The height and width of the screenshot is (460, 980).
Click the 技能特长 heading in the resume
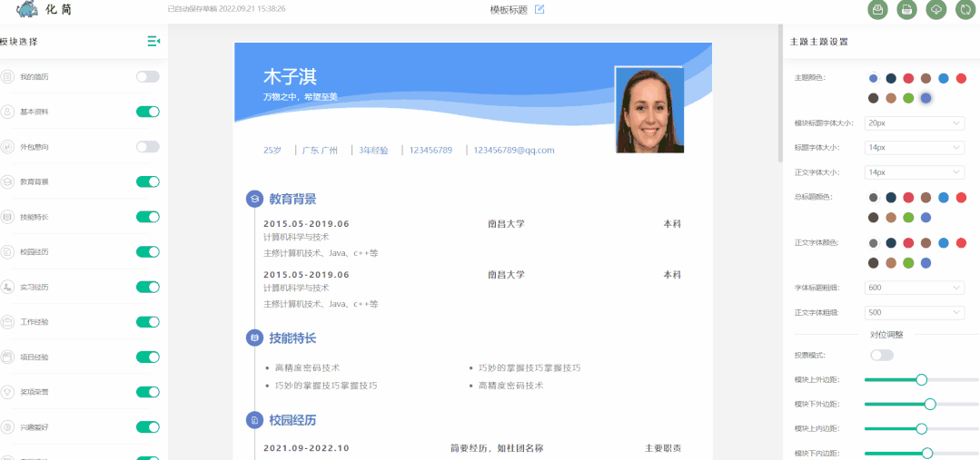(x=292, y=338)
